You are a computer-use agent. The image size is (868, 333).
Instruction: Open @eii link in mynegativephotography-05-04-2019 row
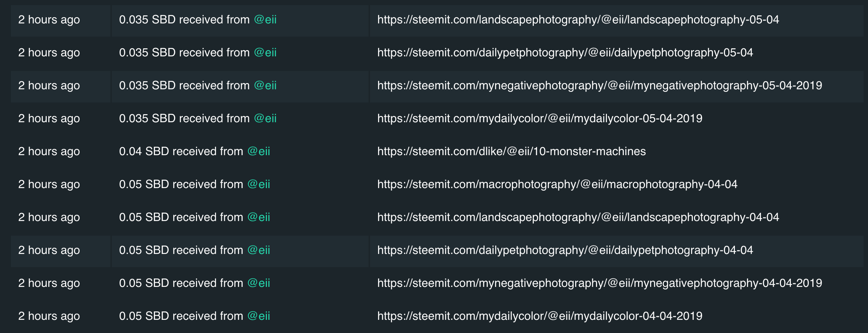pyautogui.click(x=265, y=86)
